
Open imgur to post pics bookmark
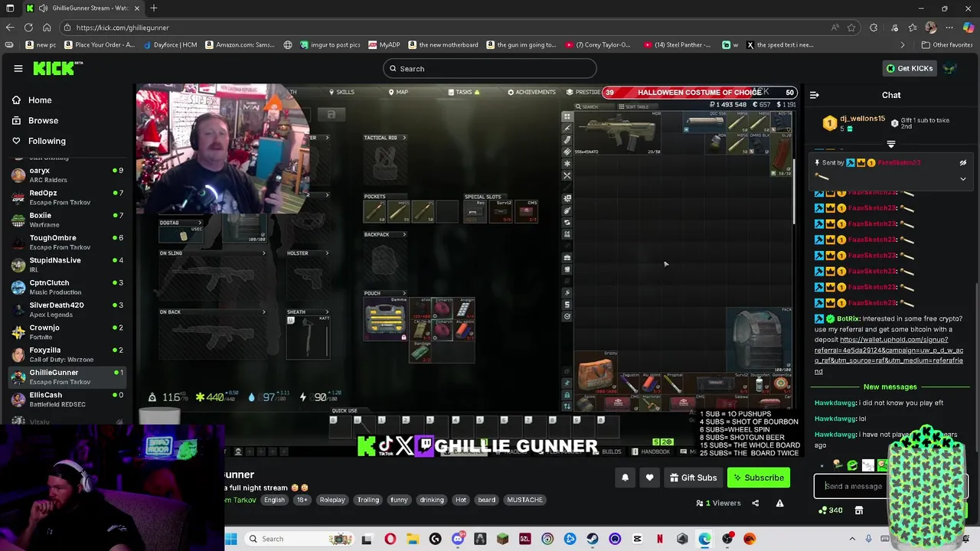click(329, 44)
